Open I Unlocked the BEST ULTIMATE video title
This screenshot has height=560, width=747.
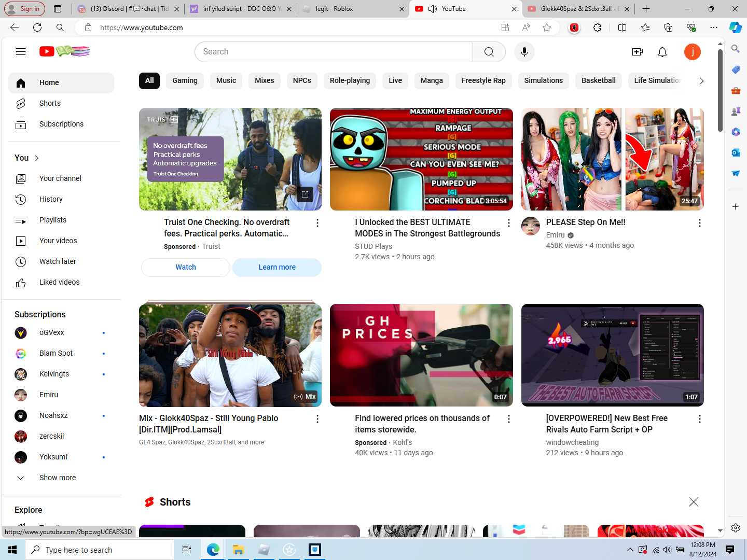[x=427, y=228]
